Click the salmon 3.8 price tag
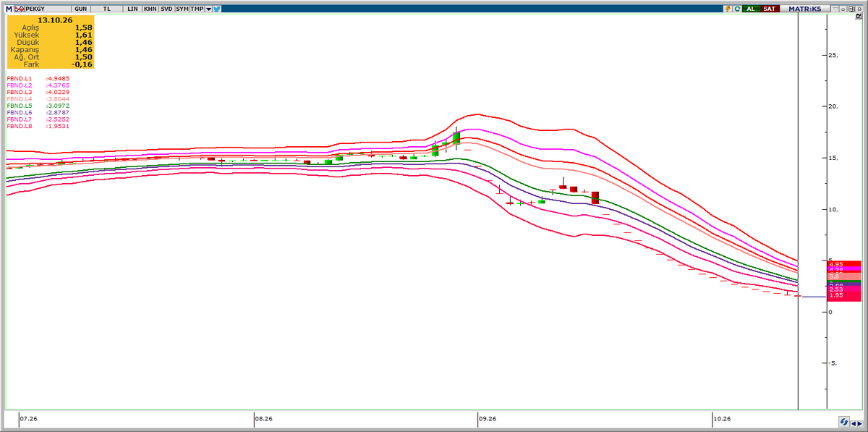This screenshot has height=432, width=868. tap(843, 276)
